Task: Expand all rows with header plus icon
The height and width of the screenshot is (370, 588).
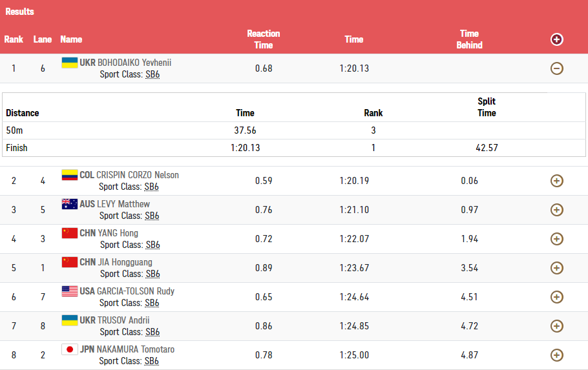Action: click(556, 39)
